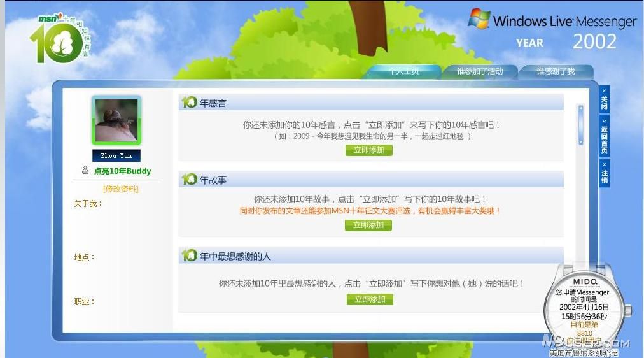The width and height of the screenshot is (644, 358).
Task: Click 立即添加 under 年感言
Action: coord(368,150)
